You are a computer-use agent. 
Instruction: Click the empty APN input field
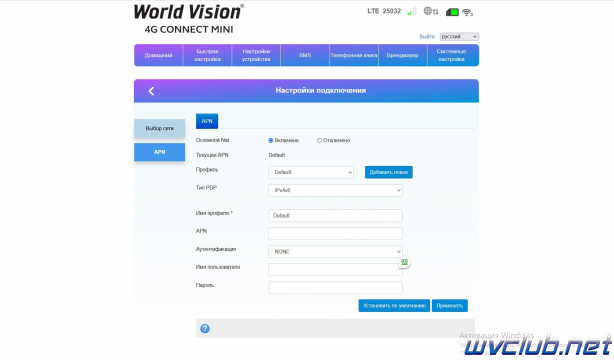coord(335,233)
